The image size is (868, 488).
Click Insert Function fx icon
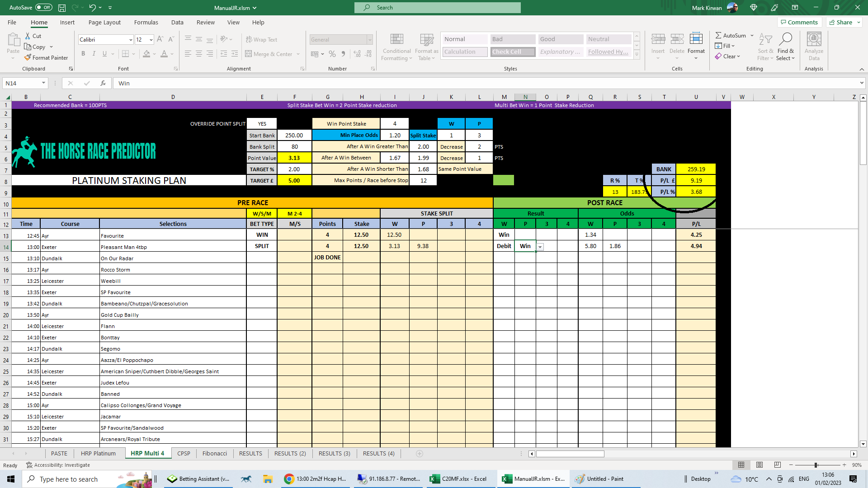pos(103,83)
